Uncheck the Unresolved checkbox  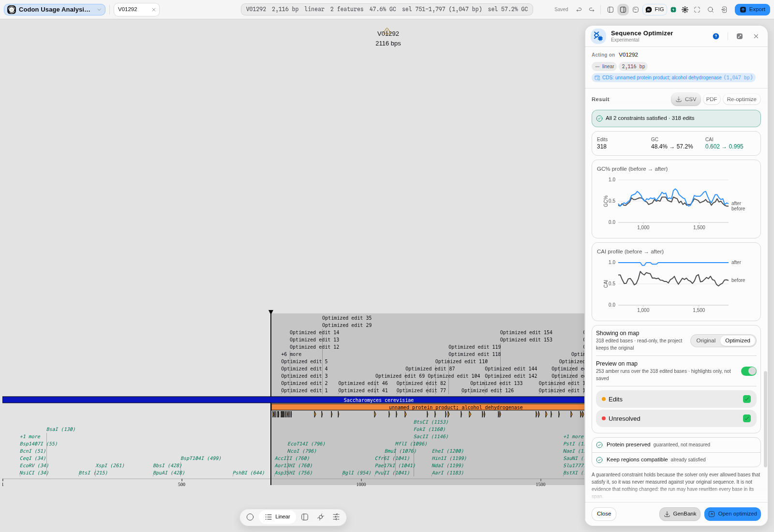click(x=747, y=418)
